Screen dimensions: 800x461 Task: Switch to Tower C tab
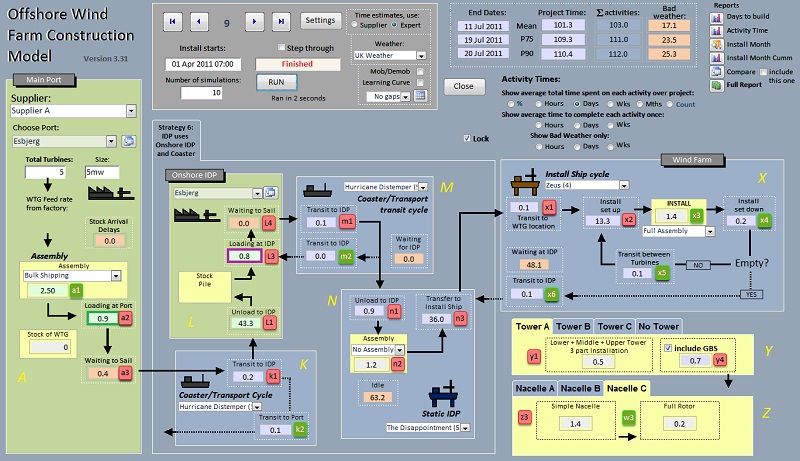tap(614, 326)
